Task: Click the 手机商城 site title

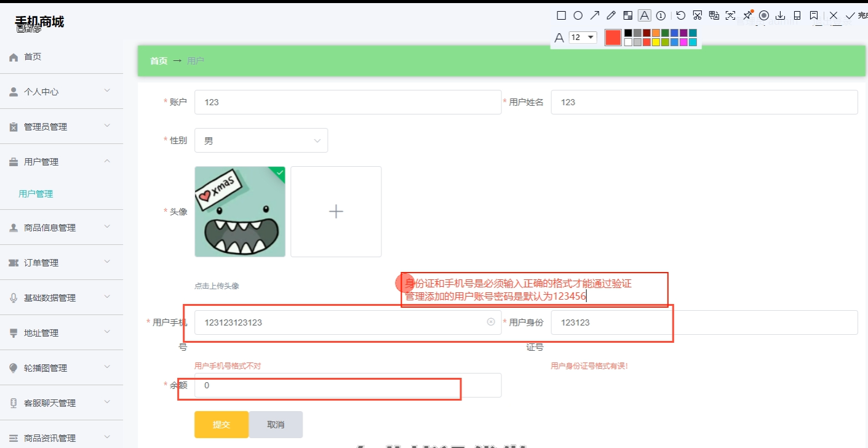Action: point(39,22)
